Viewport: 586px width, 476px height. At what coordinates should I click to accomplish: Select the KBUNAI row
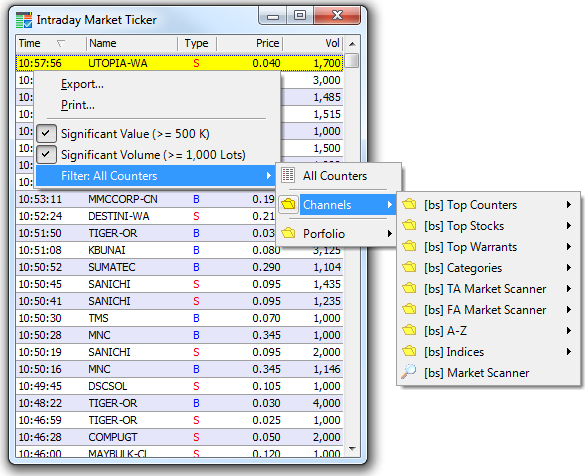point(179,250)
